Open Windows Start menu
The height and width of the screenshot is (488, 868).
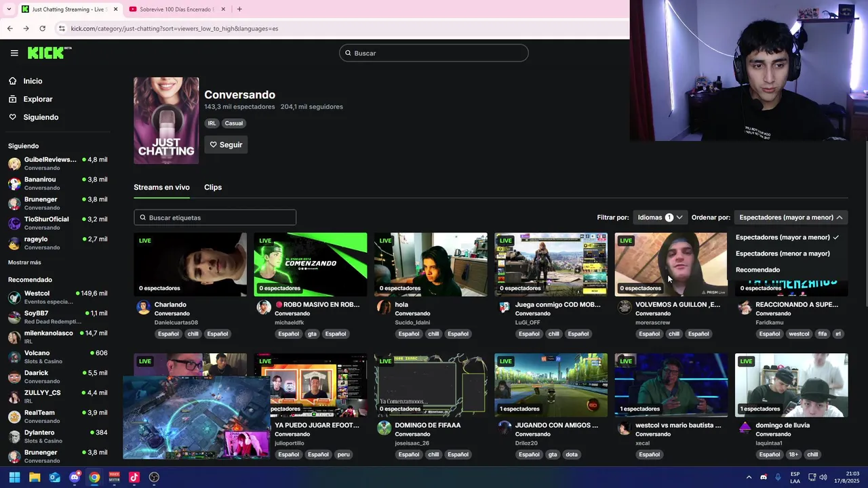coord(14,477)
